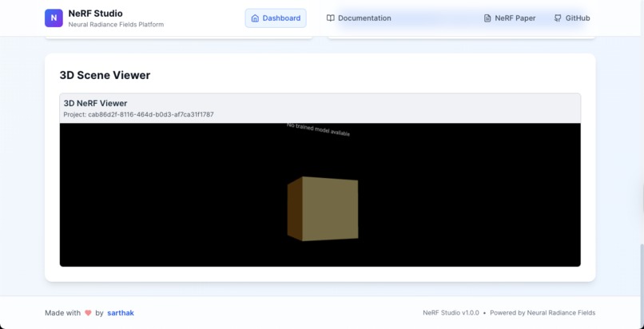Click the document icon beside NeRF Paper
The image size is (644, 329).
(x=487, y=18)
